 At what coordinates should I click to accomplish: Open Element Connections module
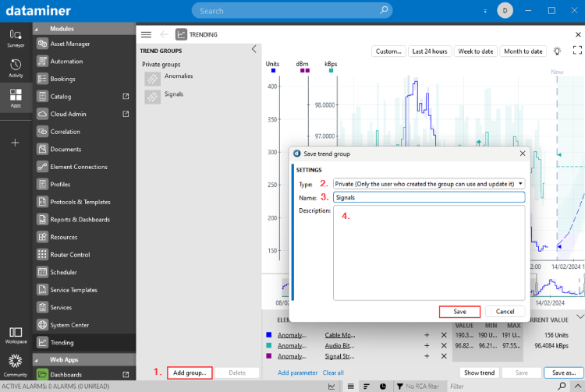pyautogui.click(x=84, y=167)
